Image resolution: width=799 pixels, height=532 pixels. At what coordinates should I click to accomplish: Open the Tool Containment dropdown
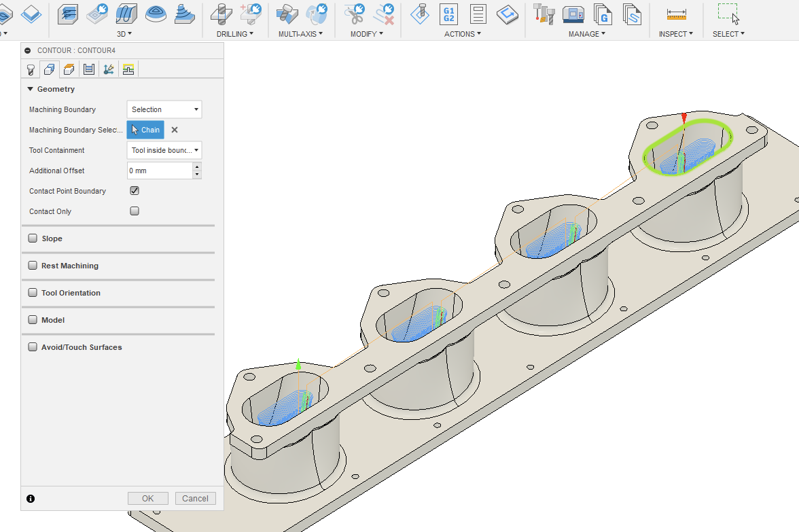point(164,149)
